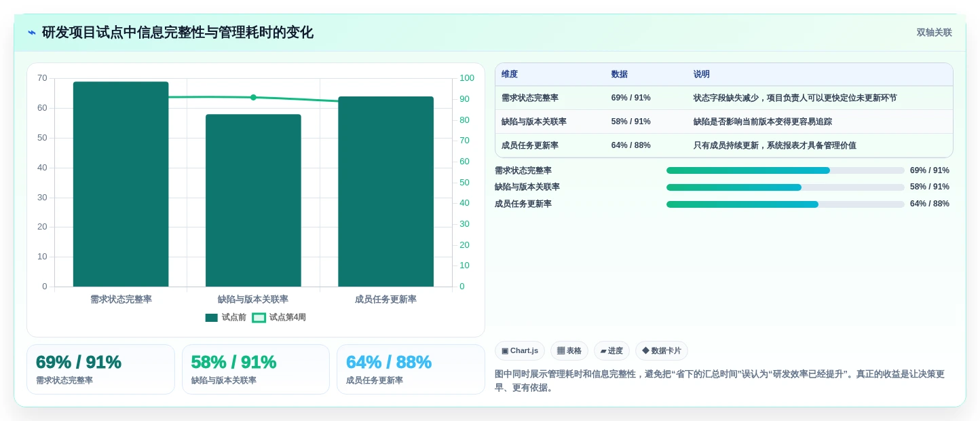Toggle 试点前 legend entry in chart
Screen dimensions: 980x421
225,317
